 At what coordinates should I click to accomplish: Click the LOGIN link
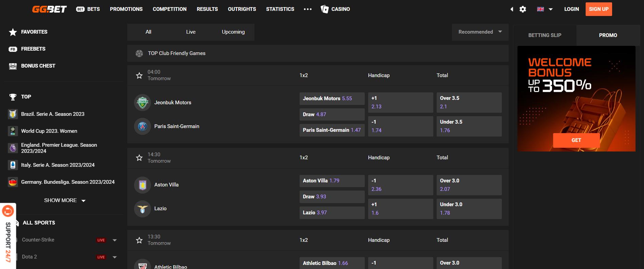click(x=571, y=9)
